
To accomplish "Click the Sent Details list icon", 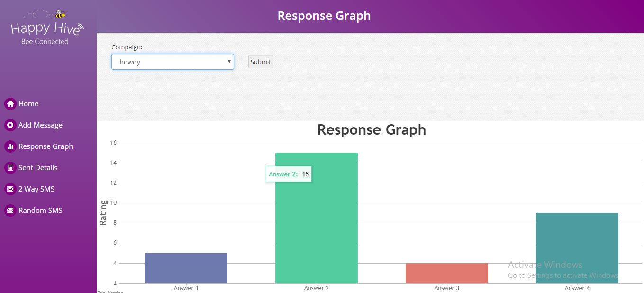I will coord(10,168).
